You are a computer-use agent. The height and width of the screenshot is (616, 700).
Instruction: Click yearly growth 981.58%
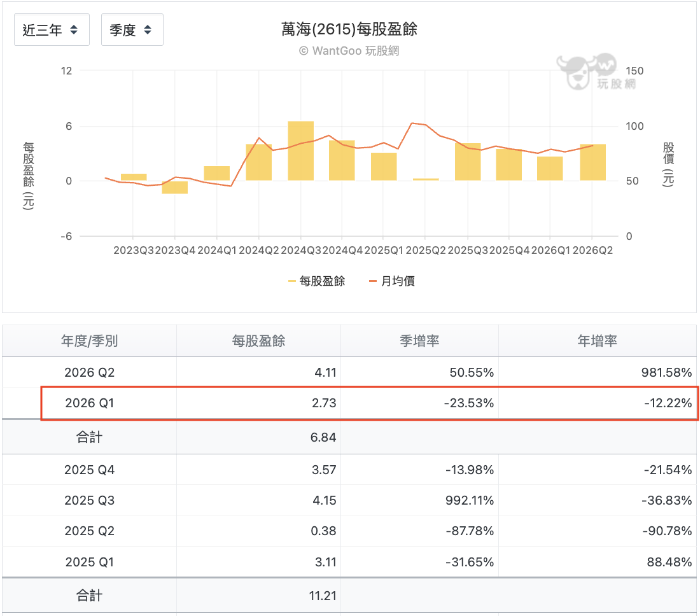[x=666, y=372]
